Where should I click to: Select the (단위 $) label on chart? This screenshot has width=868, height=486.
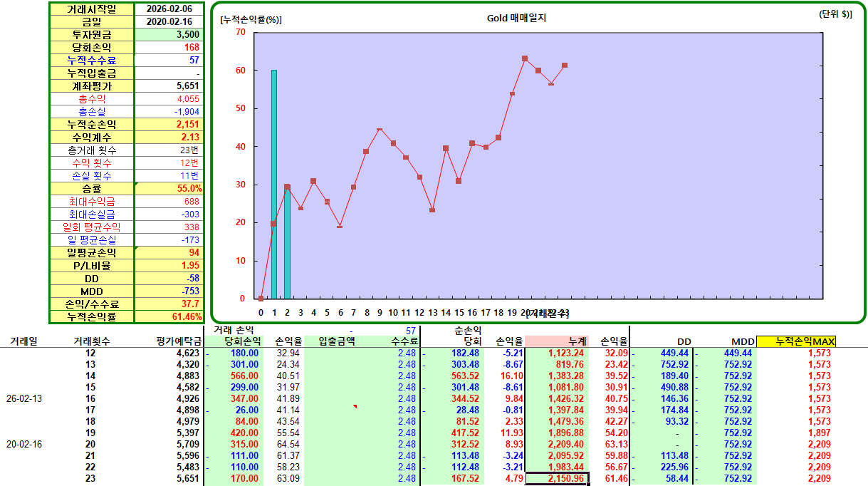[x=835, y=15]
